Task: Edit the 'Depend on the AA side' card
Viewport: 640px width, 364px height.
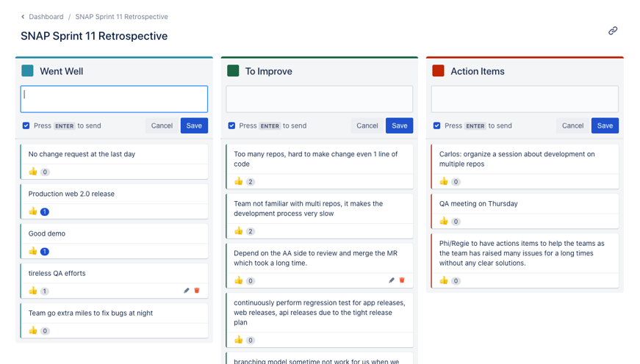Action: click(392, 280)
